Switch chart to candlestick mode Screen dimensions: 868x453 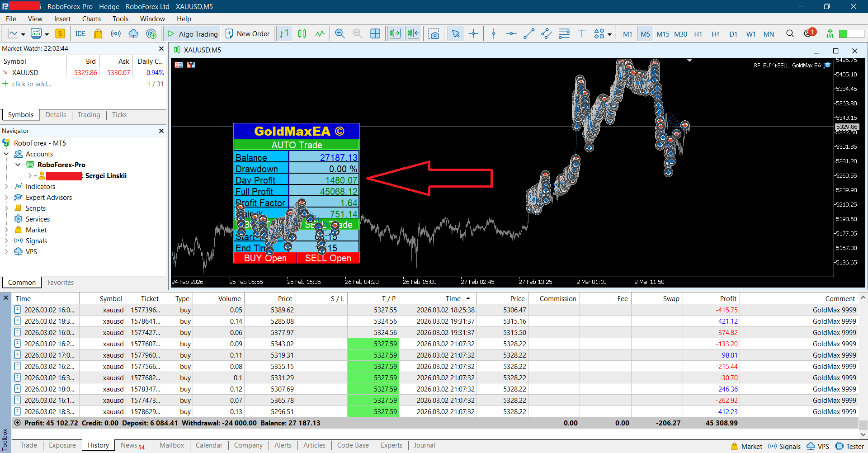(x=302, y=34)
